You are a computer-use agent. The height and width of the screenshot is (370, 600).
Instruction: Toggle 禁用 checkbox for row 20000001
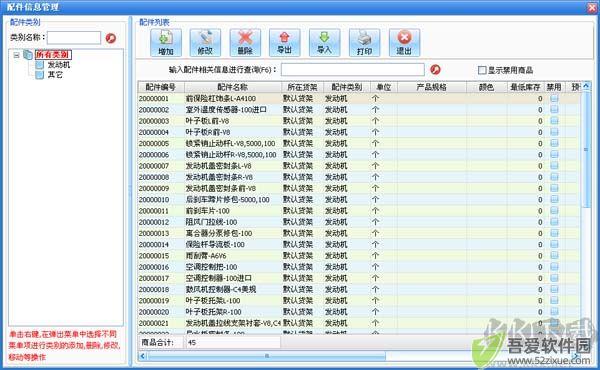[554, 99]
